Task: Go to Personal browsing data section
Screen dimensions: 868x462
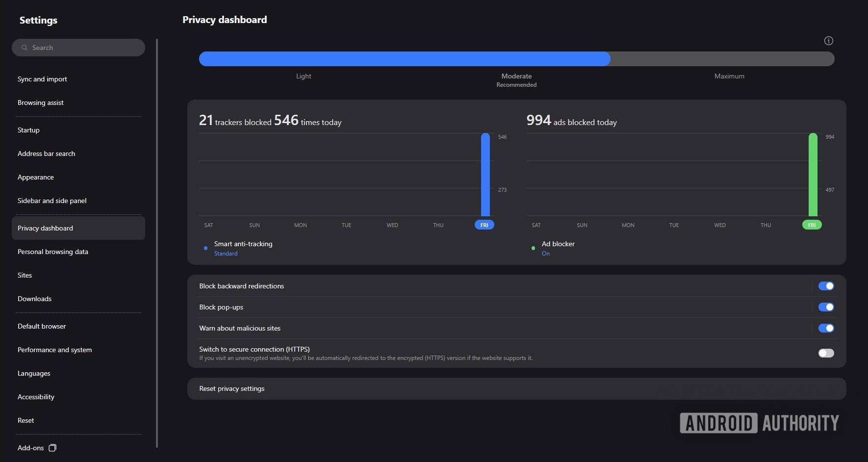Action: 53,252
